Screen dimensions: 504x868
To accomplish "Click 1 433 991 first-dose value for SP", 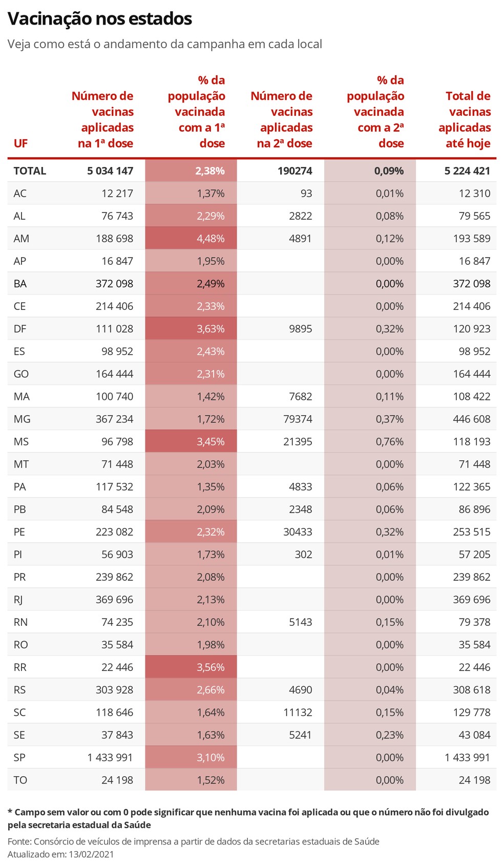I will (110, 757).
